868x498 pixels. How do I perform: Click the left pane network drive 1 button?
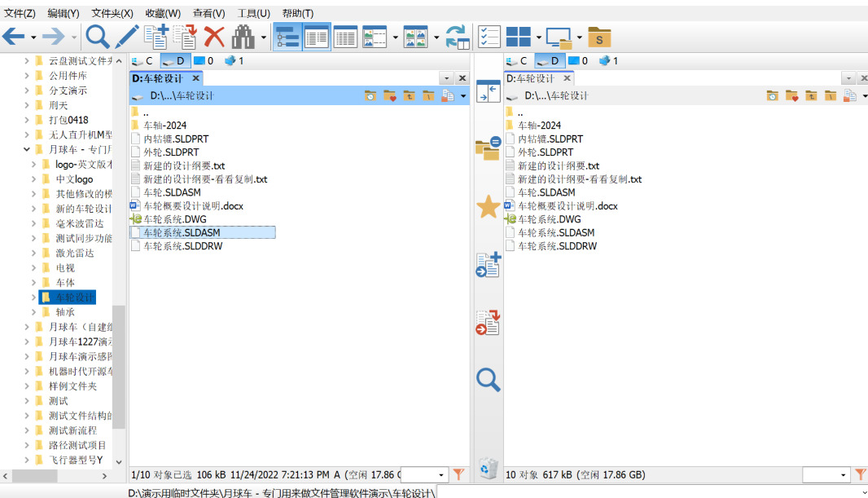[235, 61]
